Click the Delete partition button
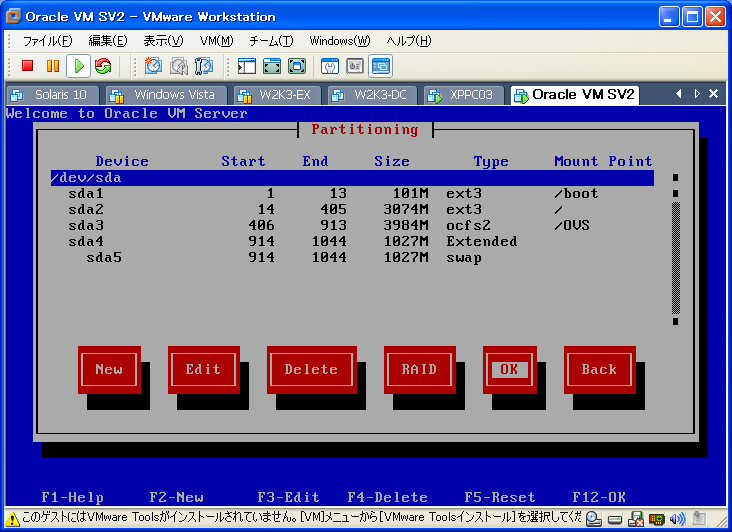The height and width of the screenshot is (532, 732). [311, 370]
